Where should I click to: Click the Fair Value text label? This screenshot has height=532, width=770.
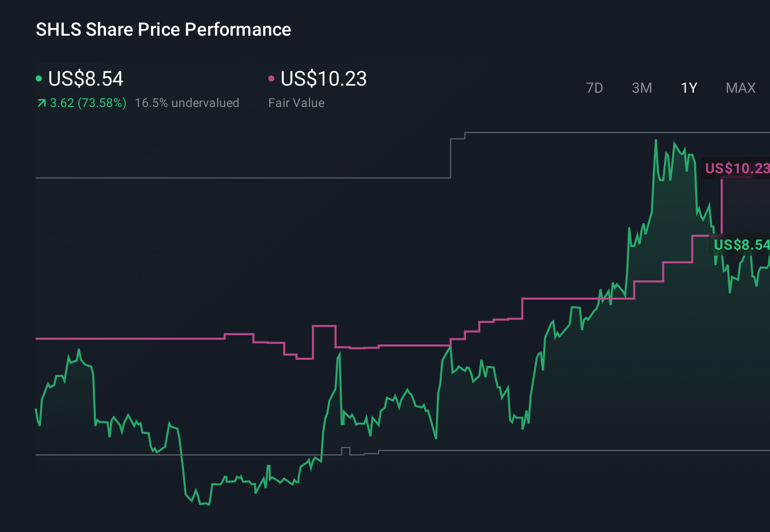(297, 102)
